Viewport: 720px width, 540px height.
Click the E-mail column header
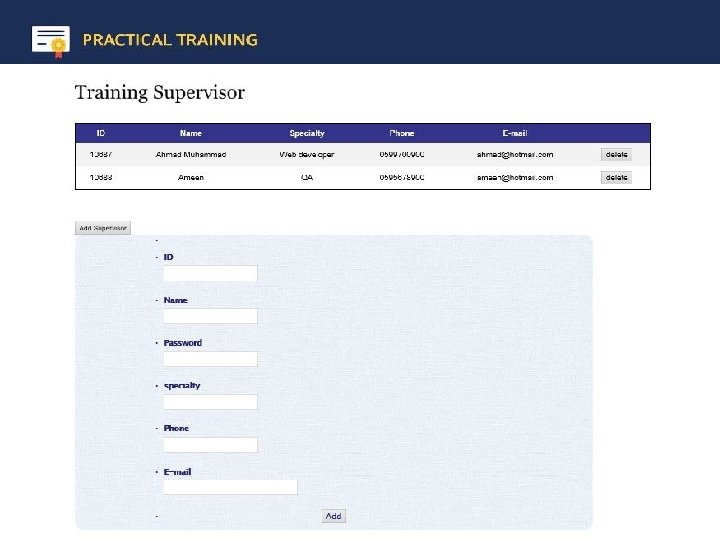pyautogui.click(x=515, y=133)
